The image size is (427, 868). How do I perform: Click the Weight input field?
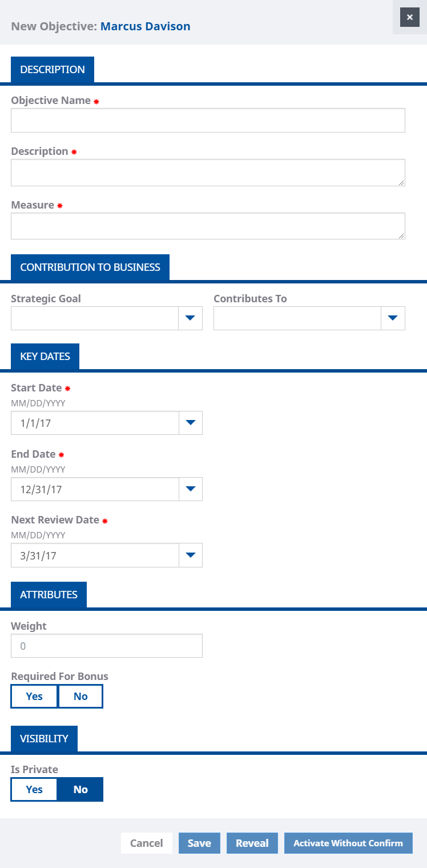(106, 646)
